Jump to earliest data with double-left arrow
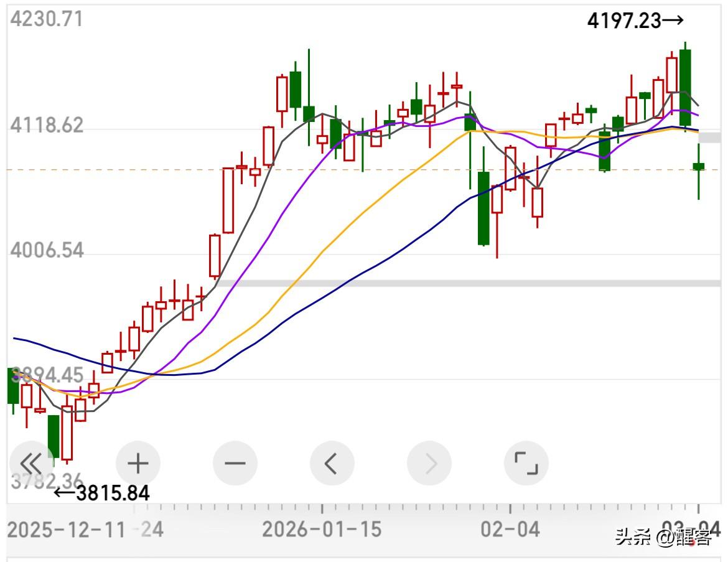This screenshot has width=728, height=562. pyautogui.click(x=32, y=463)
